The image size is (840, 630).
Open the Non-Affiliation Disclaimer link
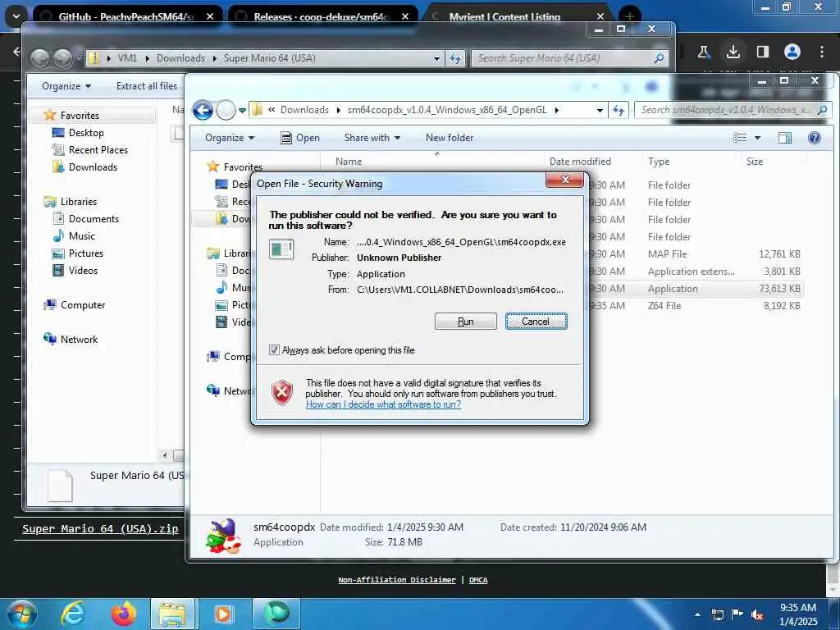[x=397, y=580]
